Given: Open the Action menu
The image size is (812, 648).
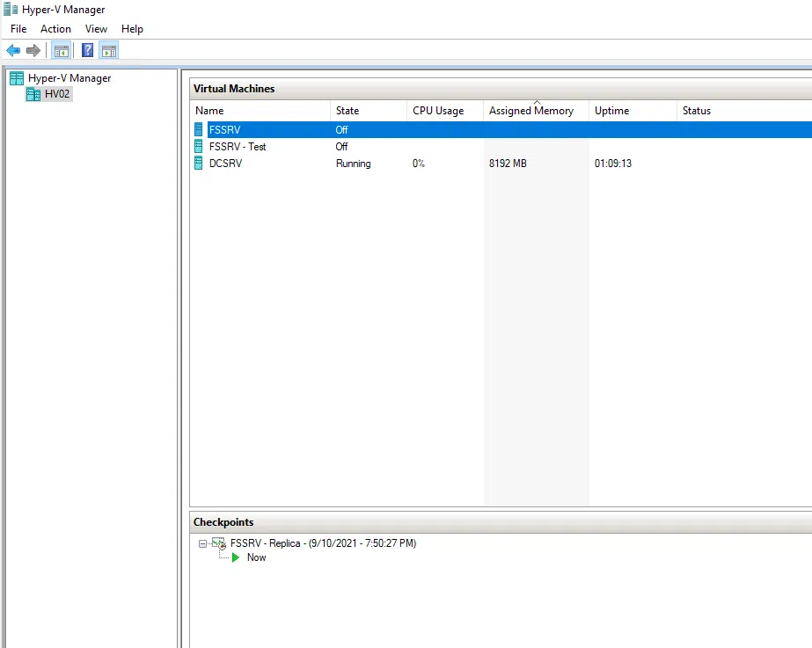Looking at the screenshot, I should 55,29.
